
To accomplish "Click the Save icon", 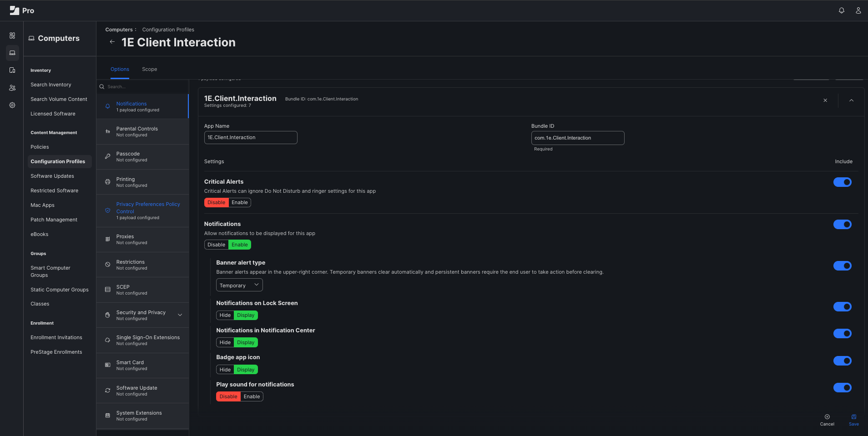I will tap(853, 419).
